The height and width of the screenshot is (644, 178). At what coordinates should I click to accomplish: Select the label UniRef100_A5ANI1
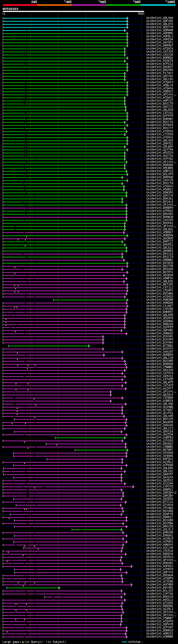coord(160,190)
